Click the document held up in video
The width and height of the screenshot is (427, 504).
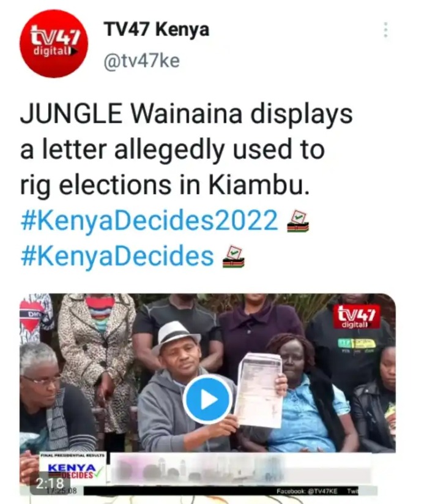tap(259, 391)
